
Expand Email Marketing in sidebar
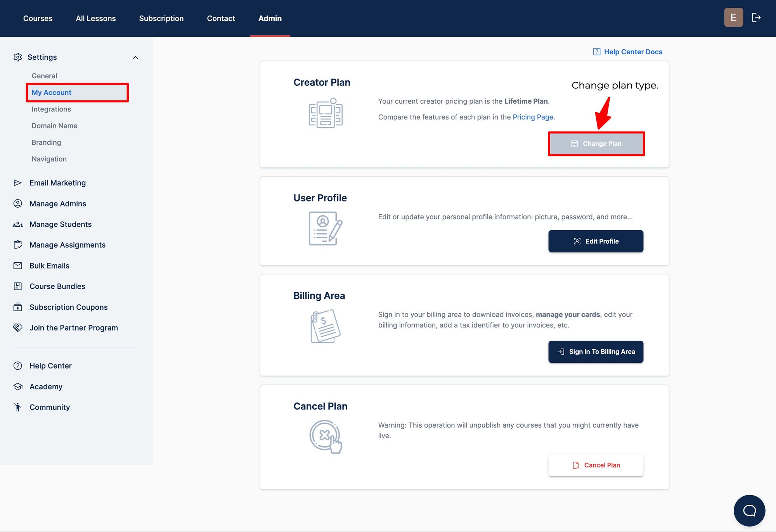click(x=57, y=182)
